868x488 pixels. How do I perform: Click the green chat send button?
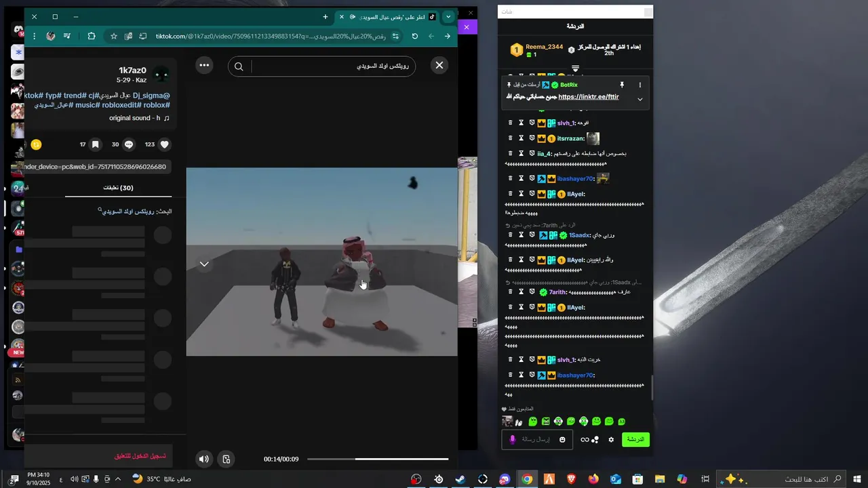(x=635, y=439)
